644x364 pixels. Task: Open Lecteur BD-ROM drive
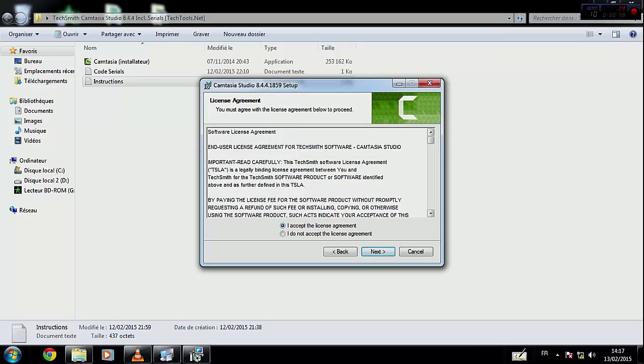[x=49, y=190]
